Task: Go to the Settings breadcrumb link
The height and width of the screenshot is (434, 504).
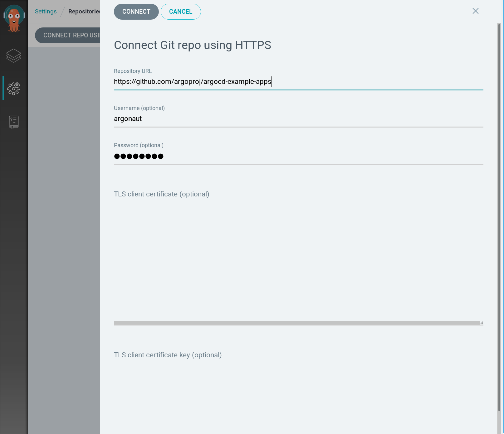Action: pyautogui.click(x=46, y=12)
